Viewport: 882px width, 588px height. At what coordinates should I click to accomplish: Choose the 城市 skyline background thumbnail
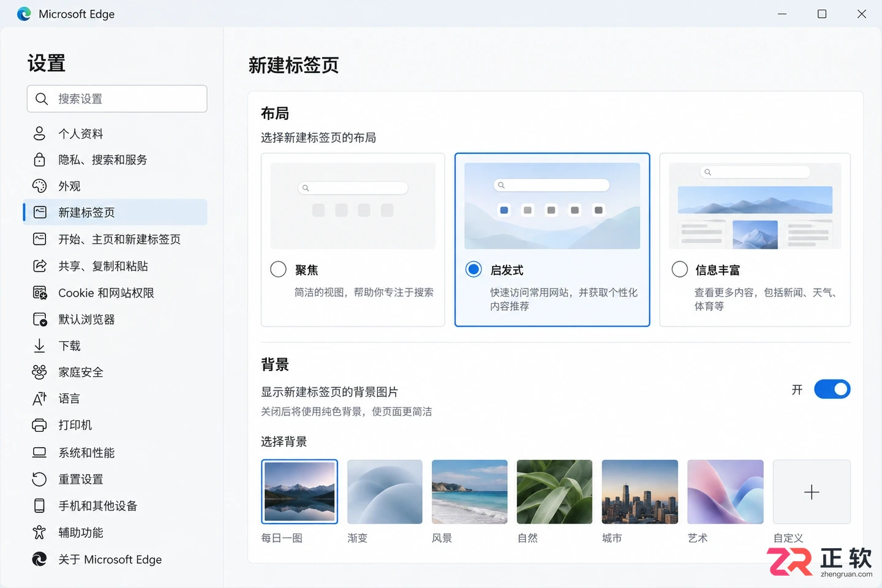(640, 492)
